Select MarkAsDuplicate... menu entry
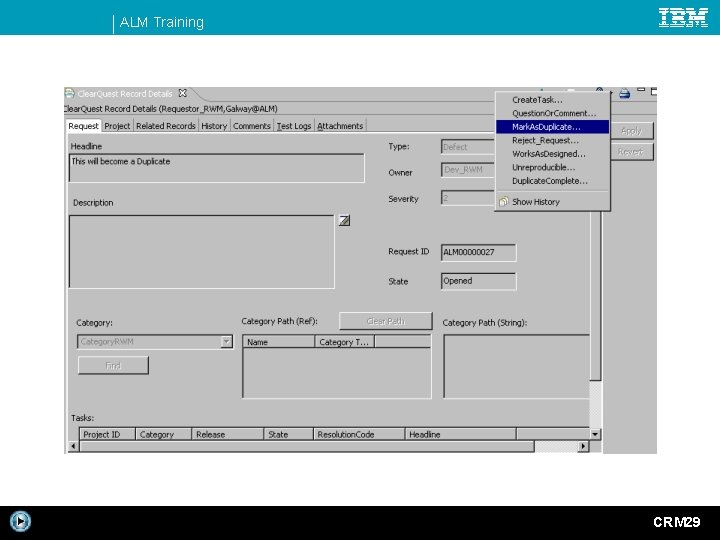 point(552,127)
